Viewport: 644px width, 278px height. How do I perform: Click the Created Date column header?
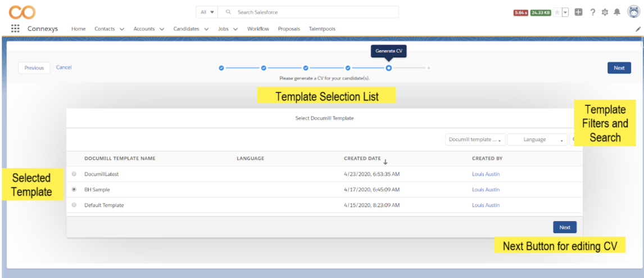362,158
